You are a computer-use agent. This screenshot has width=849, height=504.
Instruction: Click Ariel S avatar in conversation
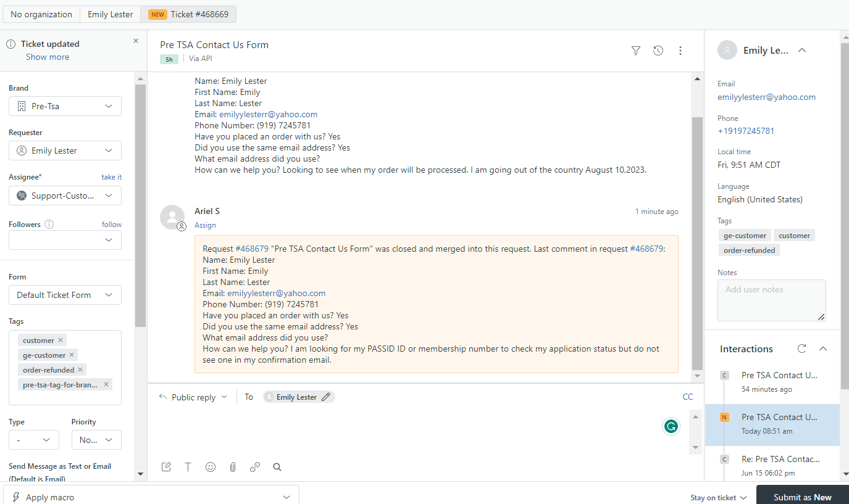[172, 217]
